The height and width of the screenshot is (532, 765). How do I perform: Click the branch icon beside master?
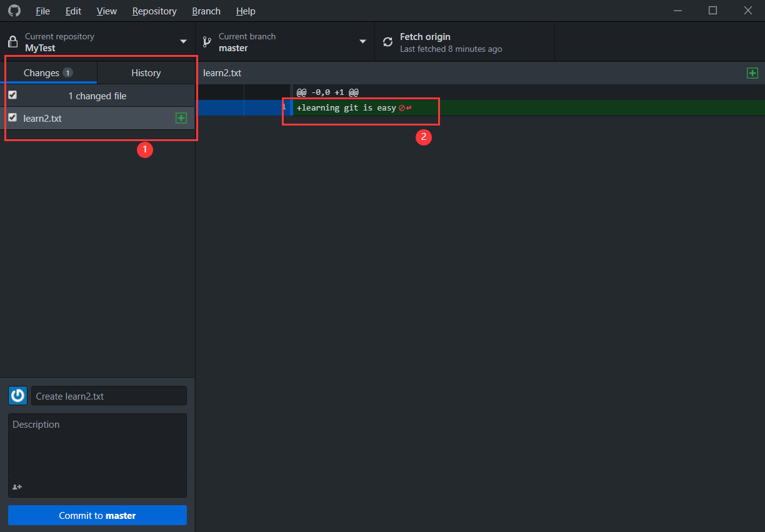[x=207, y=42]
